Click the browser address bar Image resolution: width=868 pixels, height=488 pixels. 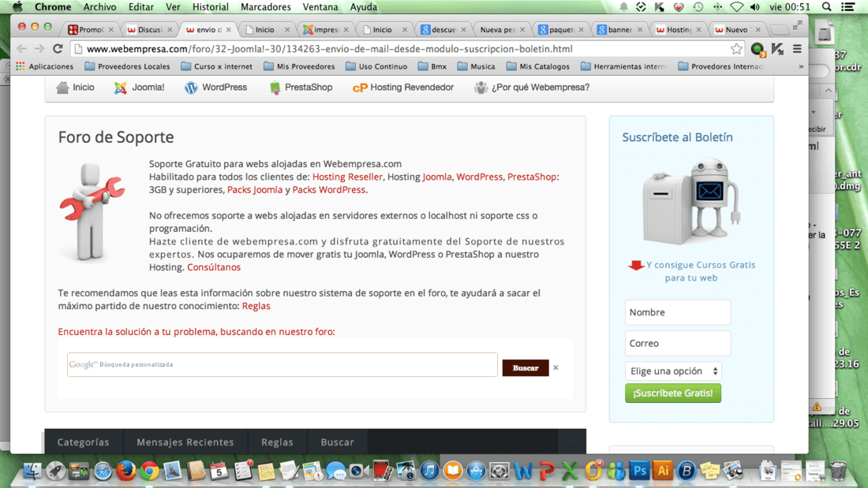[x=406, y=49]
